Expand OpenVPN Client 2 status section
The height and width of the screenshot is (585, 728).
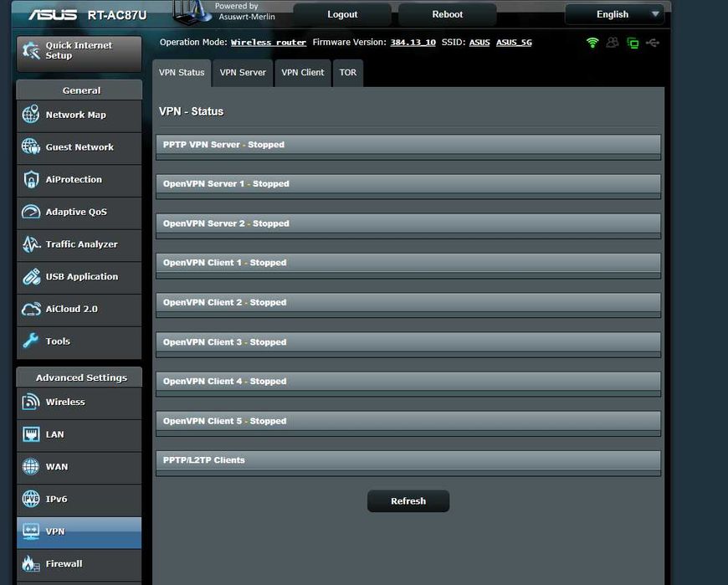pos(408,302)
